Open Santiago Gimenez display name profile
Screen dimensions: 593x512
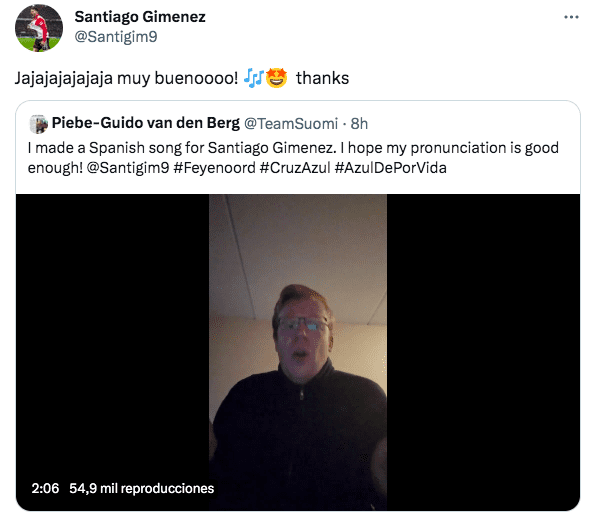[x=140, y=17]
